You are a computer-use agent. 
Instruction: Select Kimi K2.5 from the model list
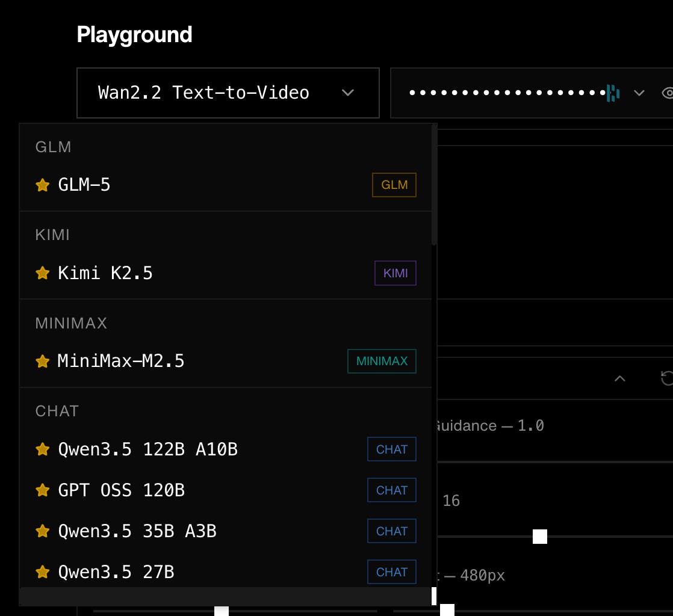pos(226,273)
